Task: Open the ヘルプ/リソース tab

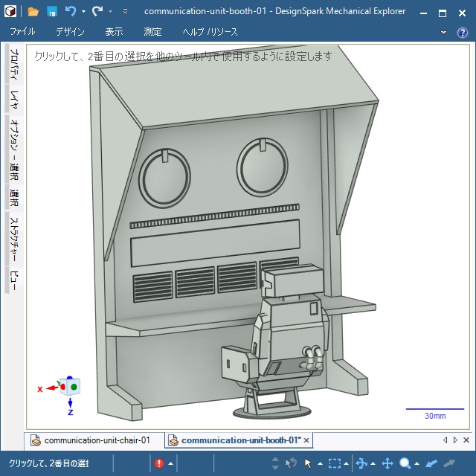Action: 210,31
